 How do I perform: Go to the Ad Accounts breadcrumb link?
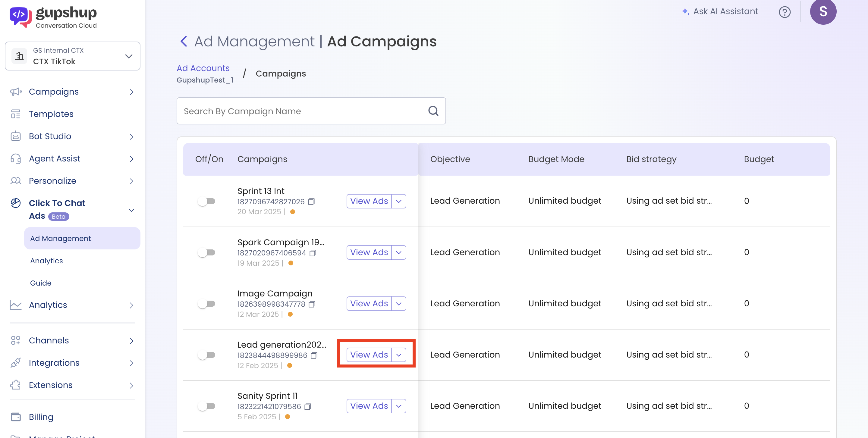[203, 68]
